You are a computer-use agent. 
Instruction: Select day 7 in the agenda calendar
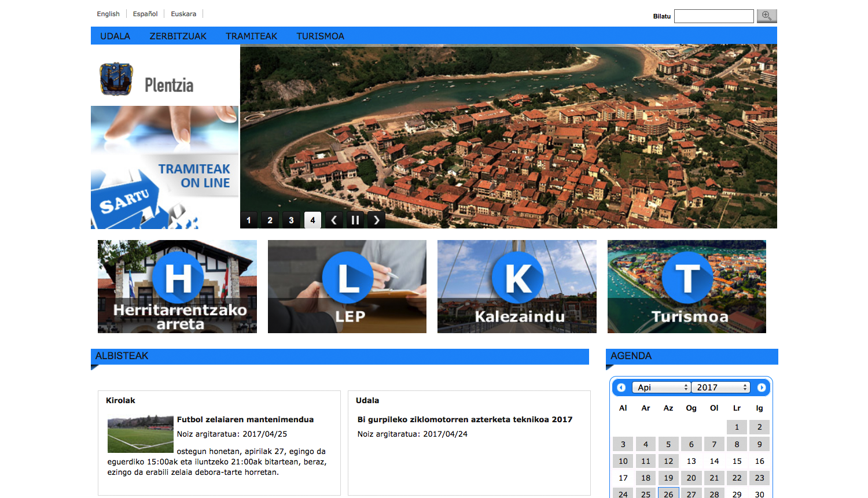[x=714, y=444]
